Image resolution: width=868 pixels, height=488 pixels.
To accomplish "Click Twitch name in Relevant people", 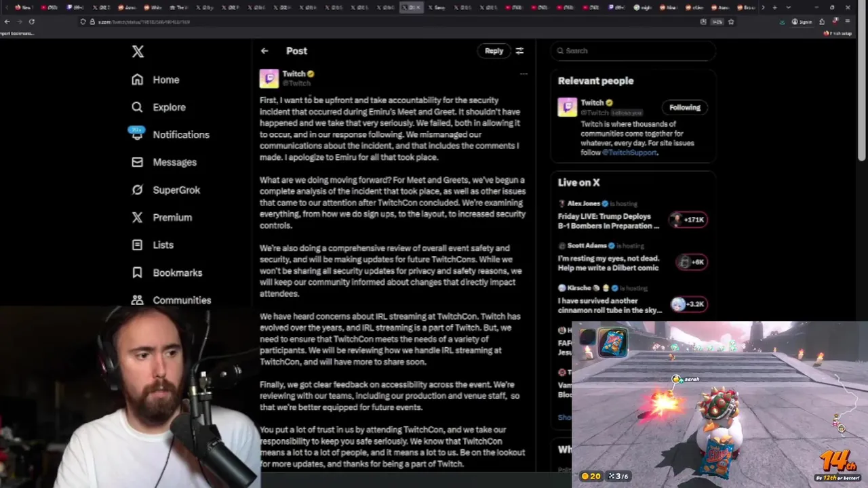I will click(592, 102).
